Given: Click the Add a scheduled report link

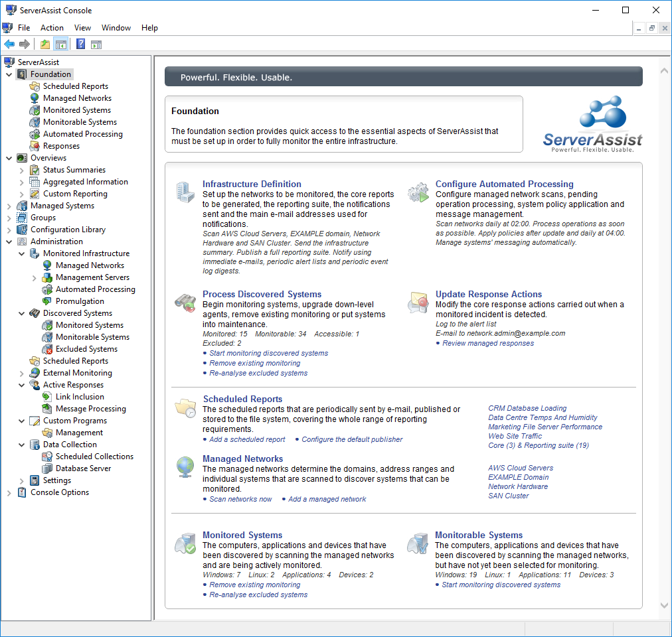Looking at the screenshot, I should pos(247,439).
